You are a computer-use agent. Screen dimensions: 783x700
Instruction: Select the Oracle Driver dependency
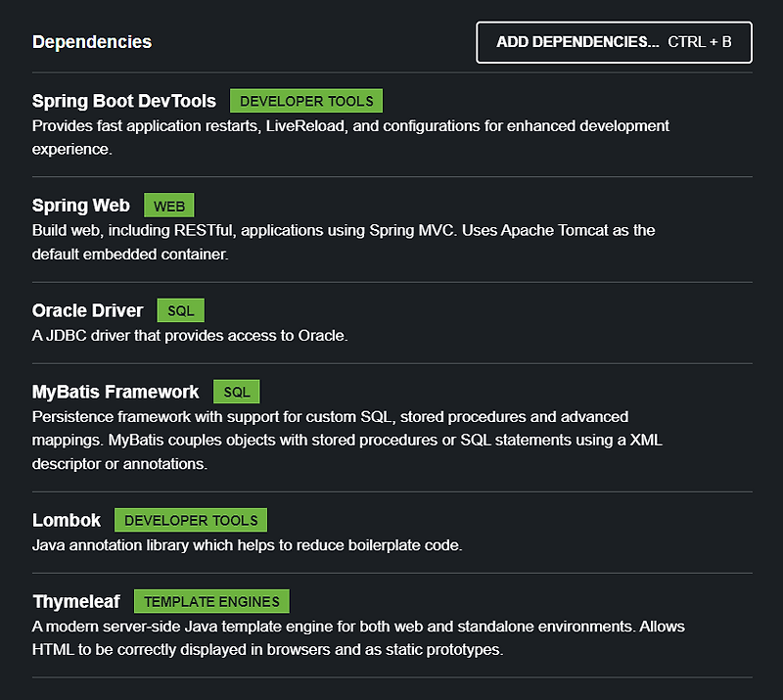87,310
